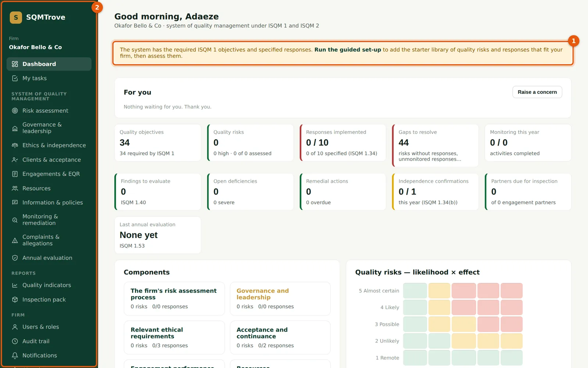The height and width of the screenshot is (368, 588).
Task: Select the Complaints & allegations warning icon
Action: point(15,240)
